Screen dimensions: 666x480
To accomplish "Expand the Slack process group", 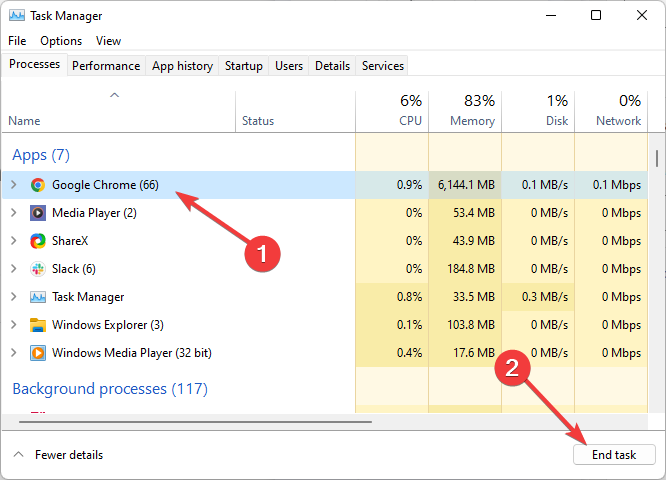I will tap(14, 268).
